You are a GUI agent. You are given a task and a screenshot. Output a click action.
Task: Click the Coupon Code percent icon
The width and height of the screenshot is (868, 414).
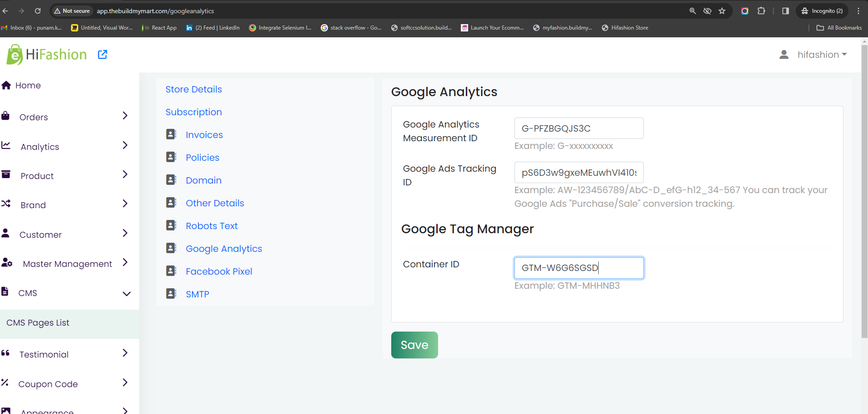click(x=5, y=383)
